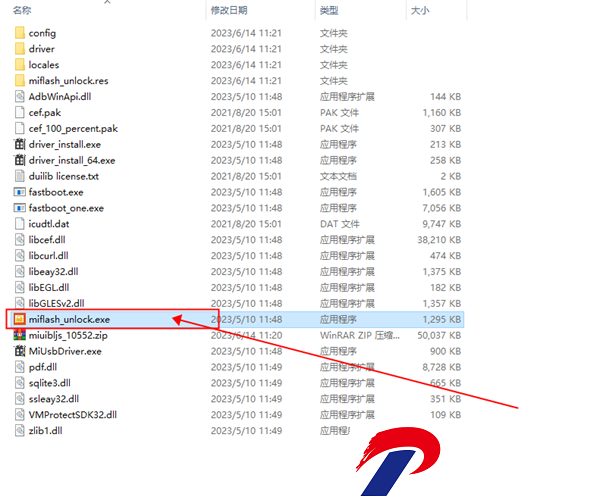Select the AdbWinApi.dll file name
600x503 pixels.
click(60, 96)
